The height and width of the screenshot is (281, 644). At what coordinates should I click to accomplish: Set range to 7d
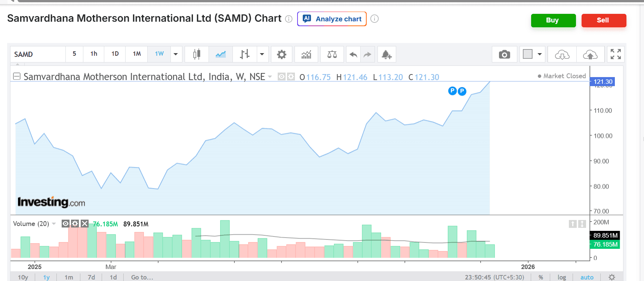point(91,277)
